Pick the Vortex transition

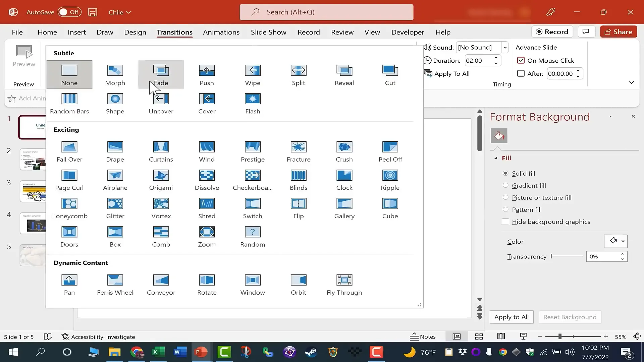(161, 208)
